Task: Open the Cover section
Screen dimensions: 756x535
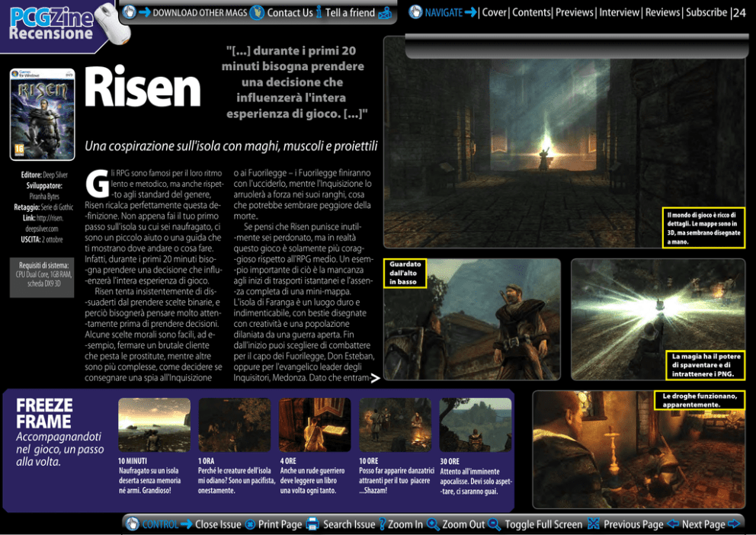Action: point(494,12)
